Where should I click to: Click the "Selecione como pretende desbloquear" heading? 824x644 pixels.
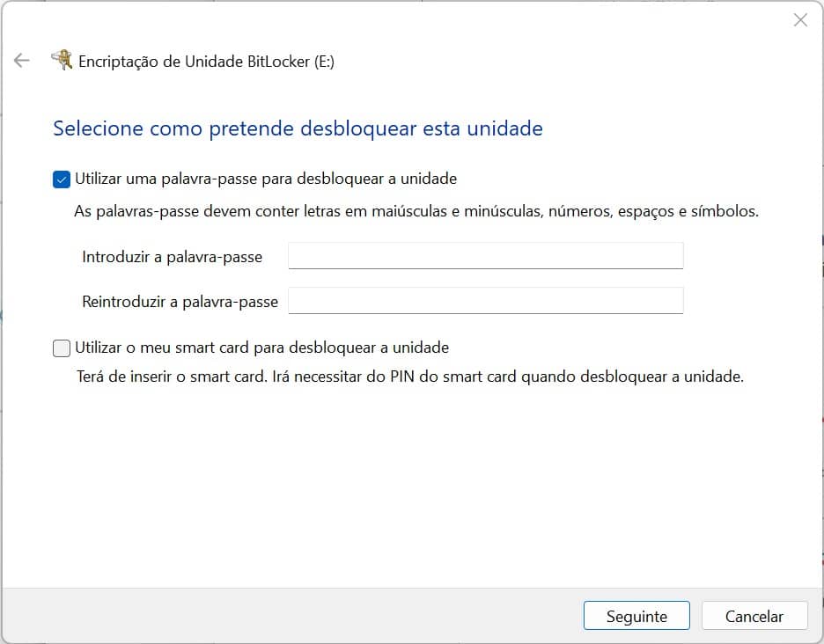(298, 129)
